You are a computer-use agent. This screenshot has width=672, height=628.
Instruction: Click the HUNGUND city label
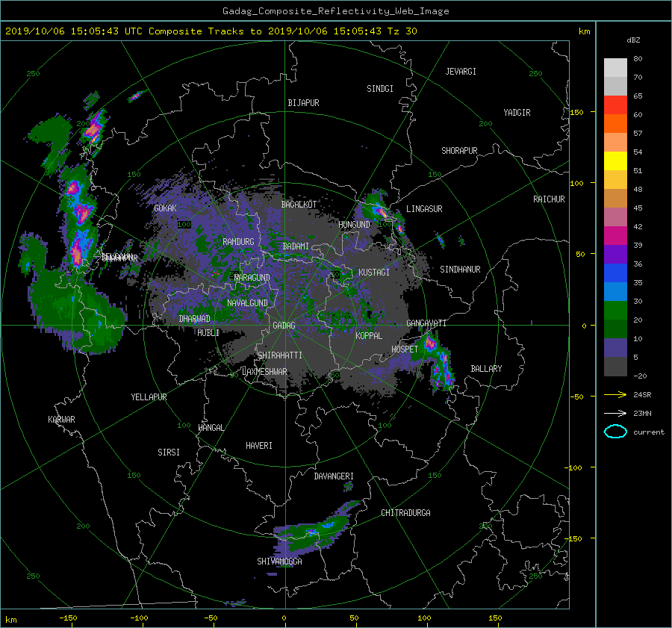[x=354, y=225]
